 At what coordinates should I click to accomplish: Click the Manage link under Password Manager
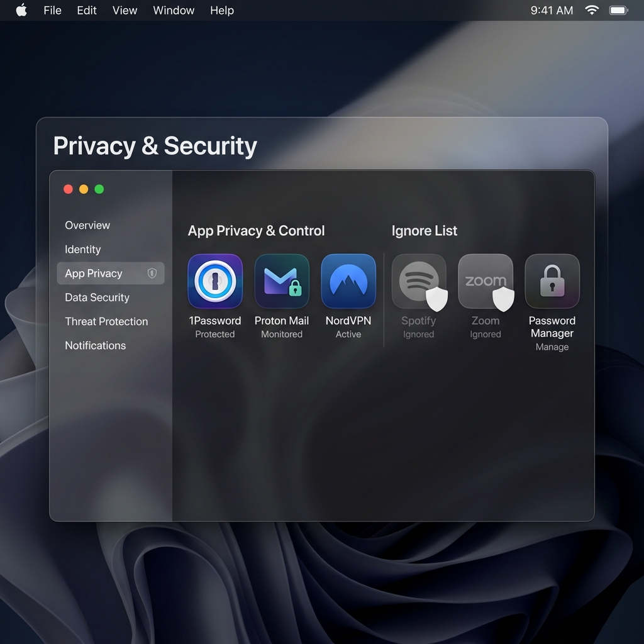coord(552,347)
